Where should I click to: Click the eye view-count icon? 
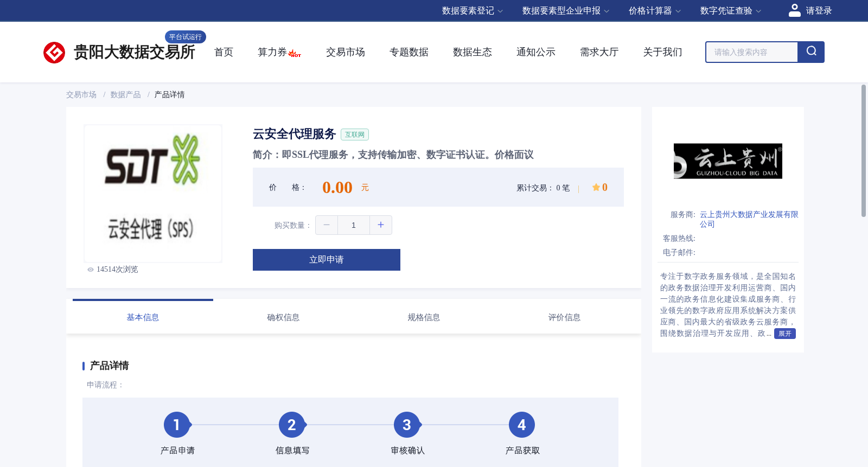(x=91, y=270)
